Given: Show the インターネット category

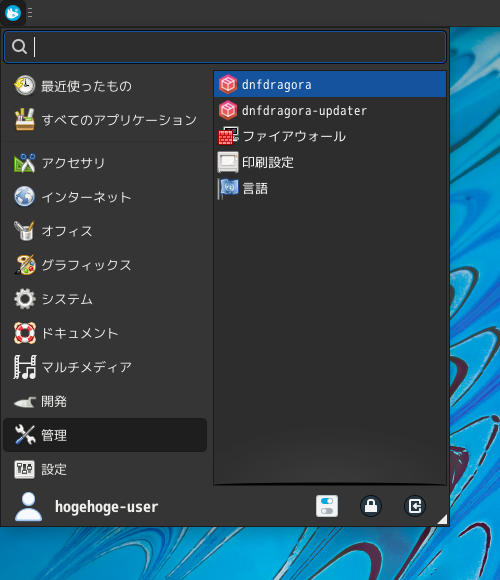Looking at the screenshot, I should (x=105, y=197).
